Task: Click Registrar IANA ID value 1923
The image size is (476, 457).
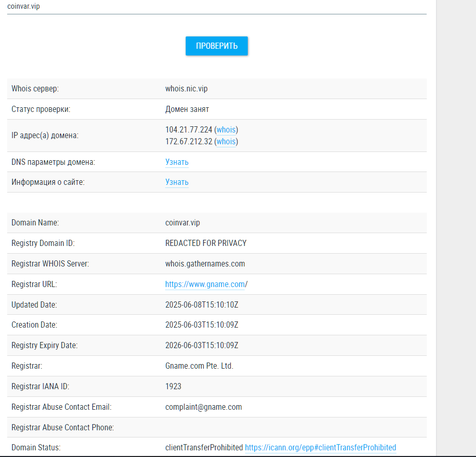Action: point(173,387)
